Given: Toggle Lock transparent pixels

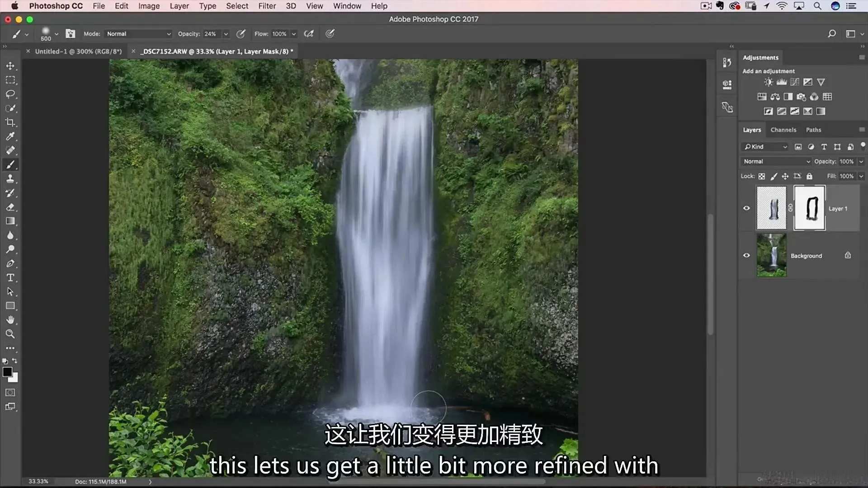Looking at the screenshot, I should click(762, 176).
